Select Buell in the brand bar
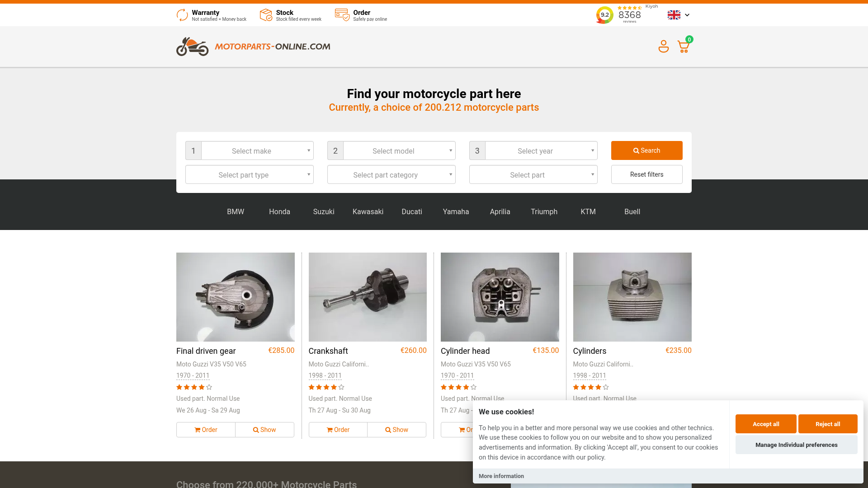The height and width of the screenshot is (488, 868). [632, 211]
